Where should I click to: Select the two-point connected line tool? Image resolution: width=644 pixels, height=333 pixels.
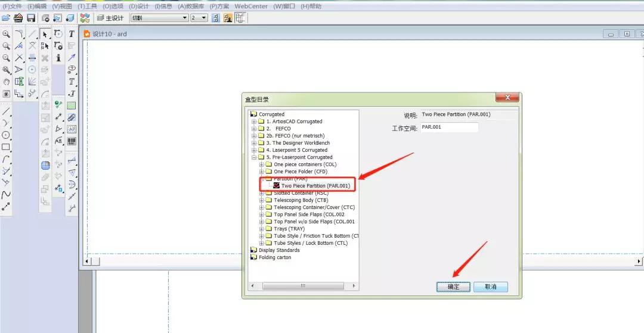tap(6, 206)
